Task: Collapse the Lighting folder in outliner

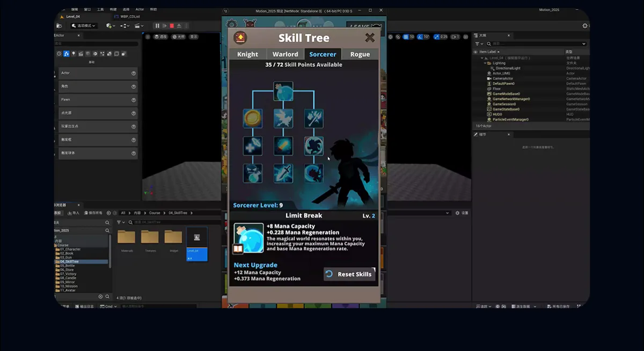Action: (x=485, y=63)
